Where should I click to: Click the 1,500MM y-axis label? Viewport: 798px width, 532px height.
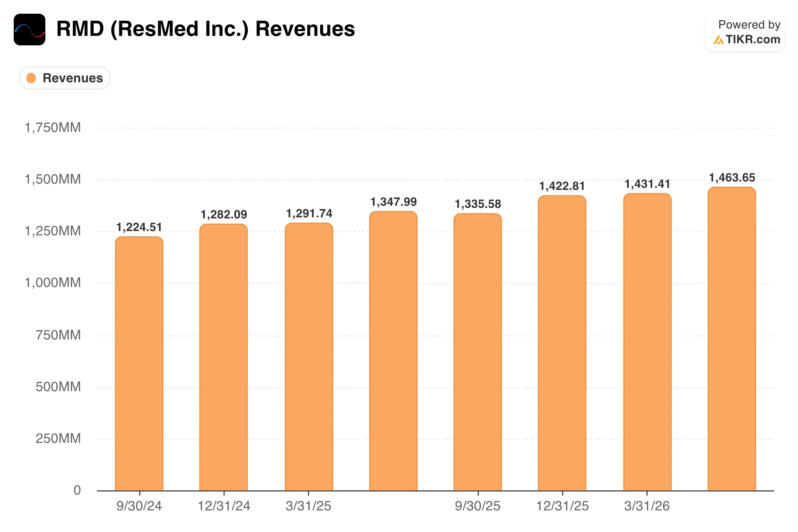pyautogui.click(x=53, y=179)
